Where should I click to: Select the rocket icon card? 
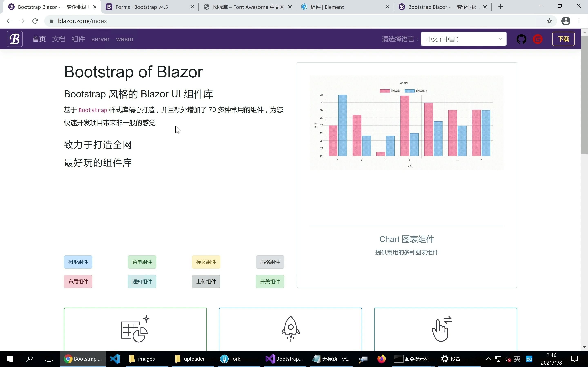[x=290, y=329]
